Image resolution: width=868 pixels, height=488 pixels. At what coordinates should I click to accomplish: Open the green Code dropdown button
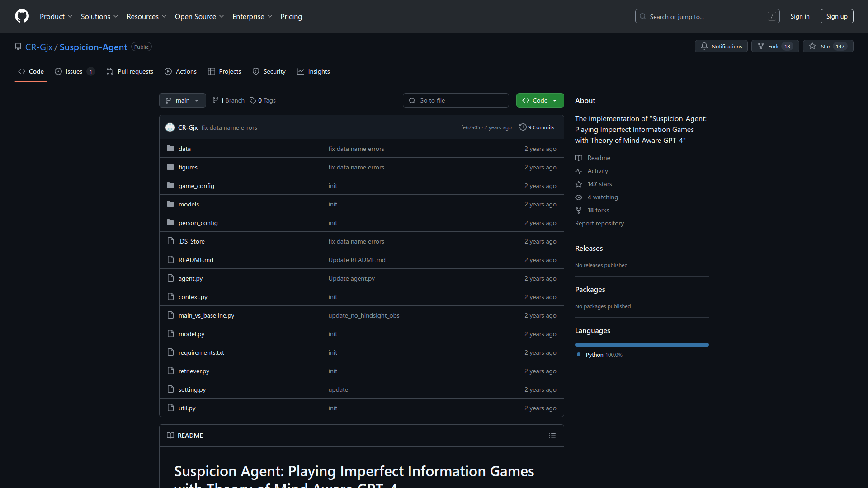[x=540, y=100]
